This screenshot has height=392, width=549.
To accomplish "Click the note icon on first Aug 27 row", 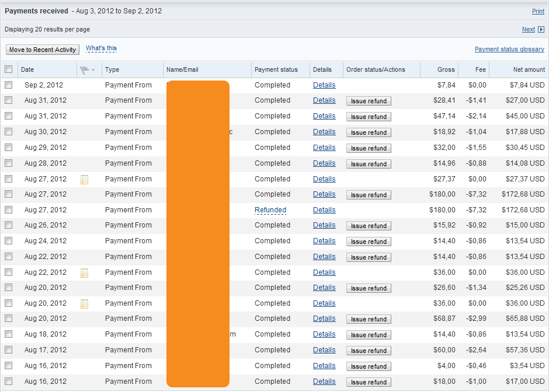I will 85,180.
